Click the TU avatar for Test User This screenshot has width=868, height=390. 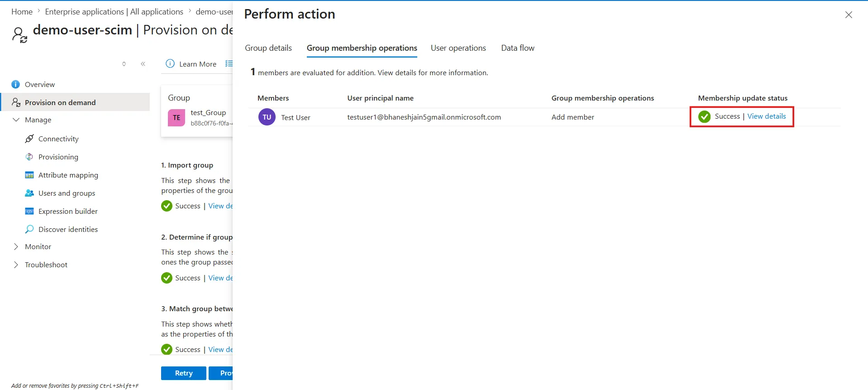point(267,117)
